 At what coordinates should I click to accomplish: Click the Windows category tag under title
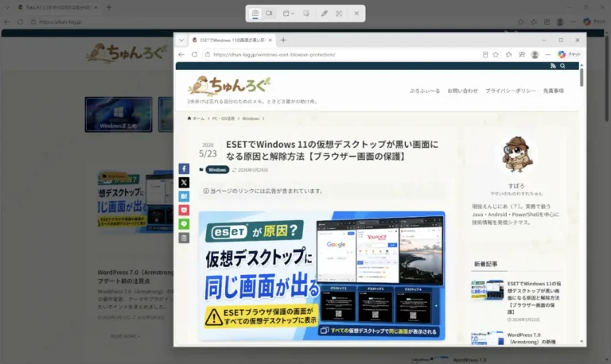tap(217, 170)
